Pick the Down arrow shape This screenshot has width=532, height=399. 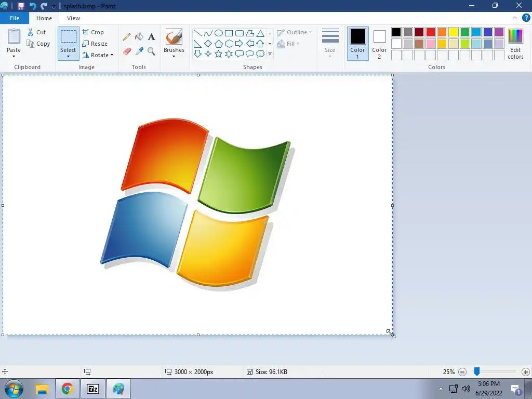198,54
